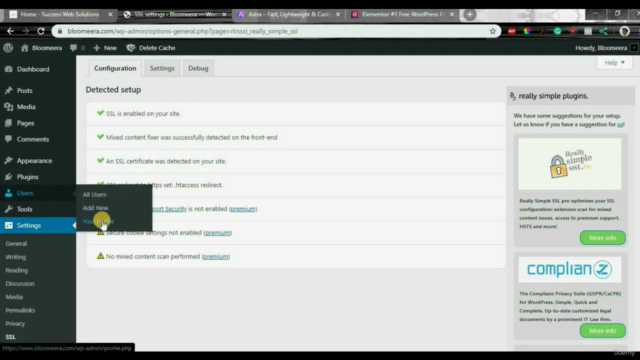Viewport: 640px width, 360px height.
Task: Click the Complianz banner thumbnail
Action: pyautogui.click(x=570, y=269)
